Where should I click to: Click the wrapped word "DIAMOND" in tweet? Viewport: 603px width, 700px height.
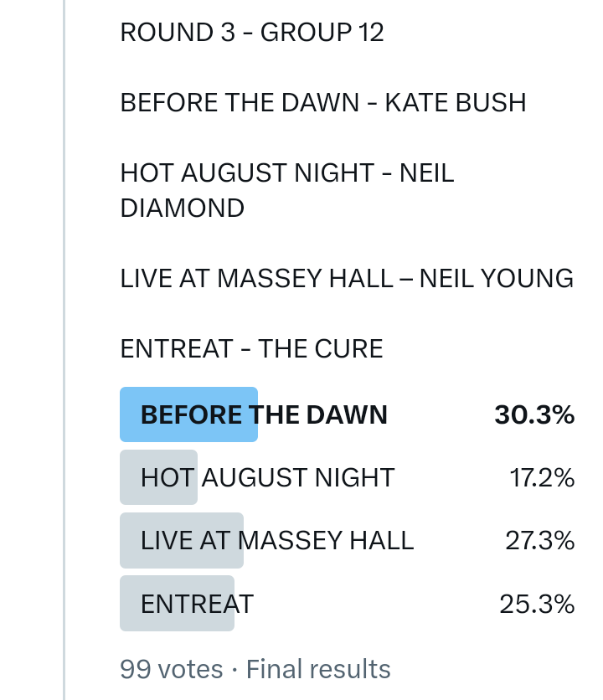tap(183, 208)
